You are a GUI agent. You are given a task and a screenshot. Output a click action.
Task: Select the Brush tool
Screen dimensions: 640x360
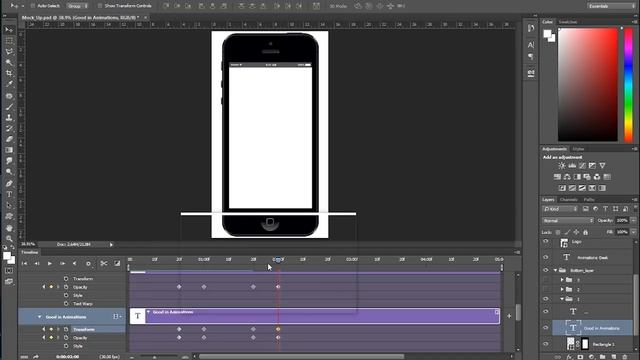click(x=9, y=107)
